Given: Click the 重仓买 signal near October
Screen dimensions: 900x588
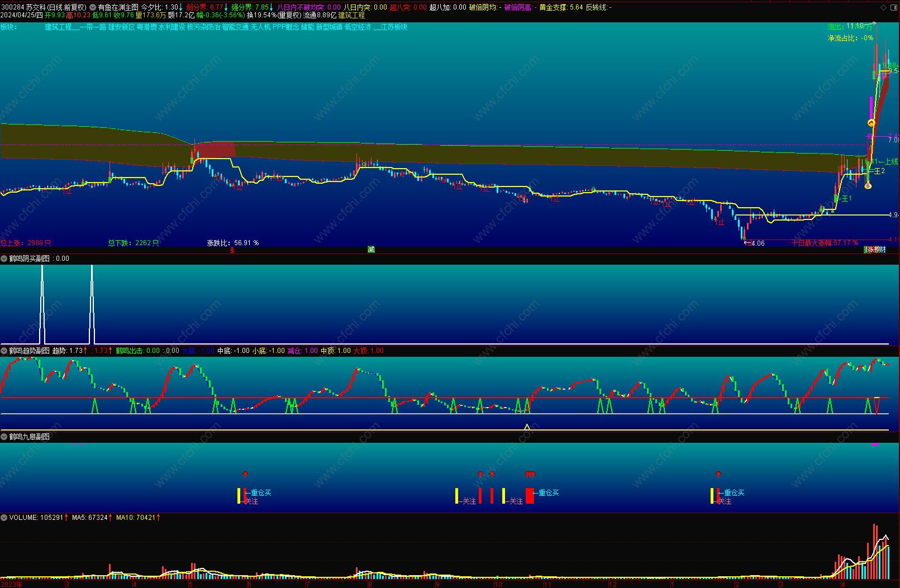Looking at the screenshot, I should 548,493.
